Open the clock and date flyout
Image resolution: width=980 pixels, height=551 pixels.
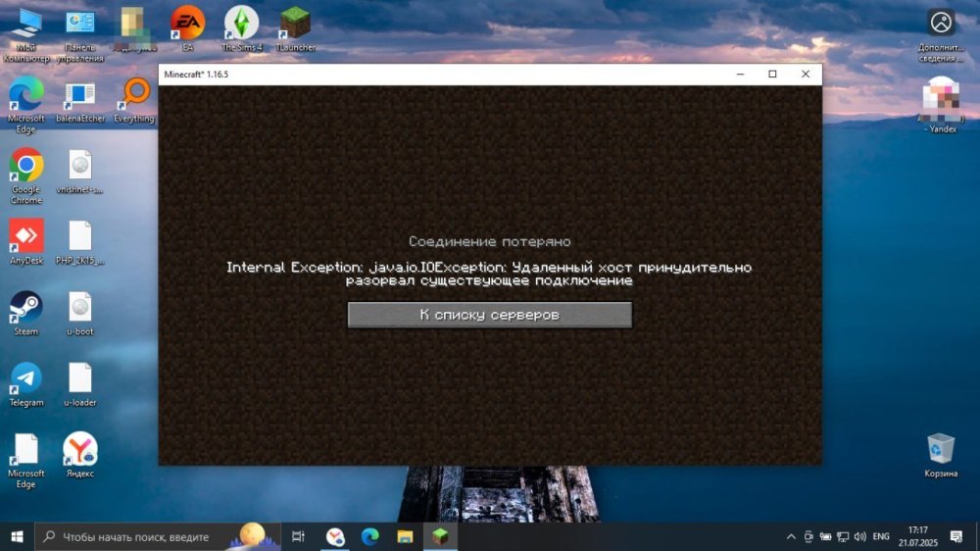coord(918,536)
